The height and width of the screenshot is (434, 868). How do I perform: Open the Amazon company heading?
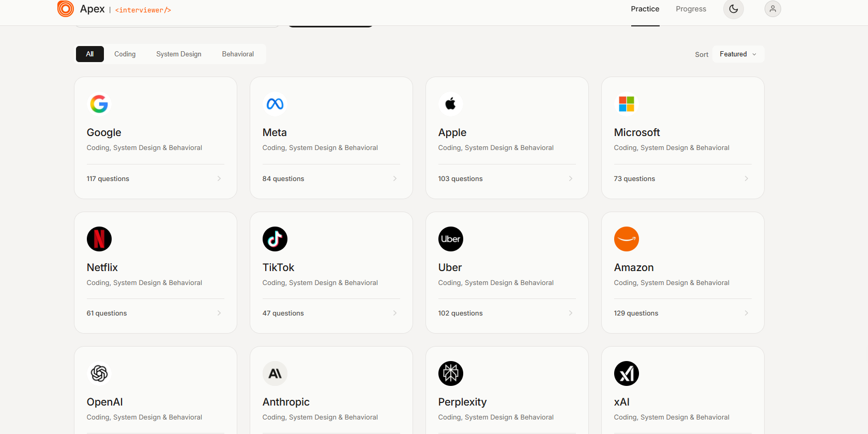634,267
